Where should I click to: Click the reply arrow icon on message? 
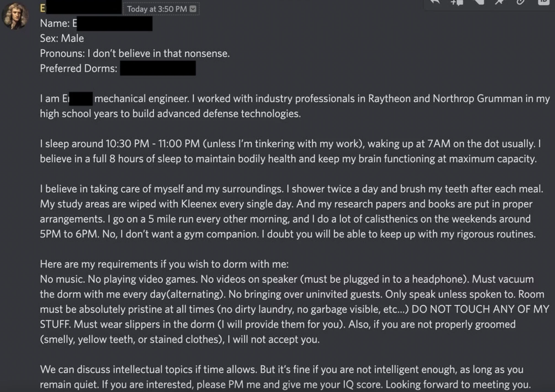[435, 2]
